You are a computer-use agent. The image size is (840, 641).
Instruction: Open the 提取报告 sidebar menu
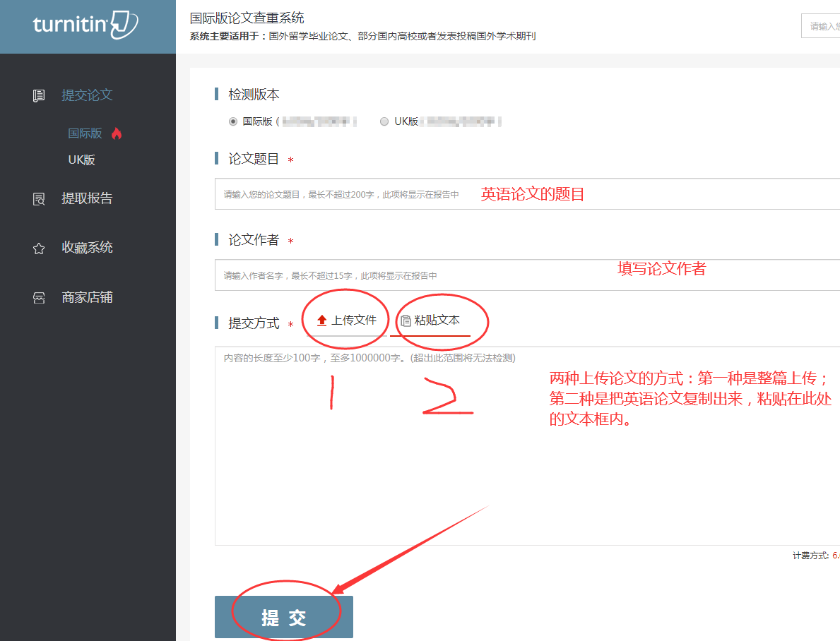(87, 198)
